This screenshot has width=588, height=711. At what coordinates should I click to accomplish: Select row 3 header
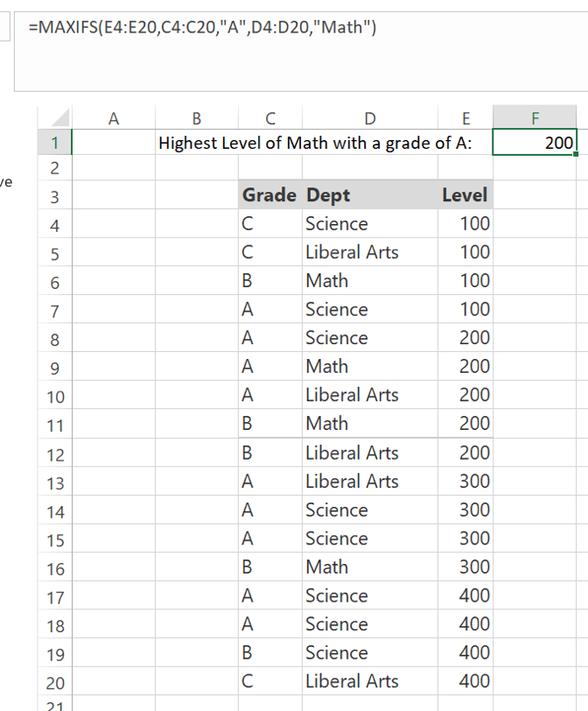(54, 196)
